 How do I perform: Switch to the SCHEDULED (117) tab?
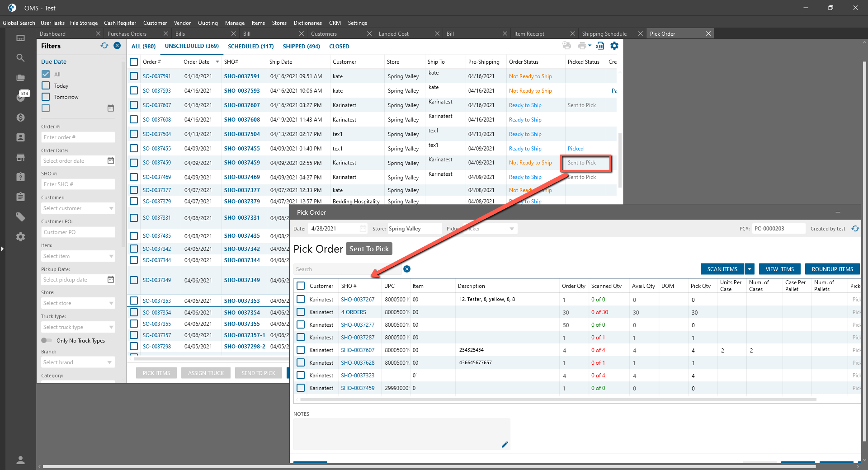[x=251, y=46]
